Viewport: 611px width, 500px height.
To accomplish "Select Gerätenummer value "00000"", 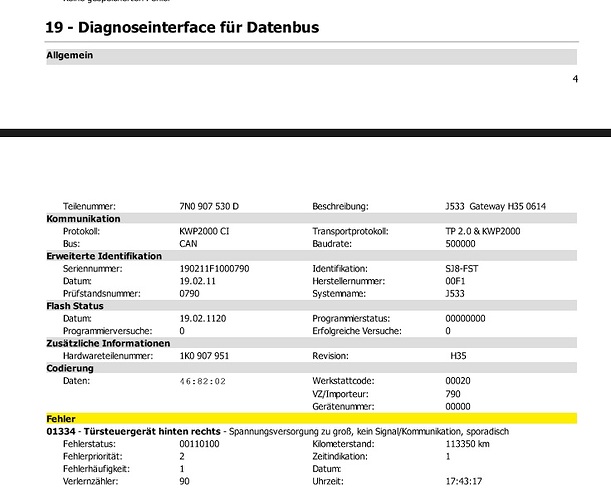I will point(458,406).
